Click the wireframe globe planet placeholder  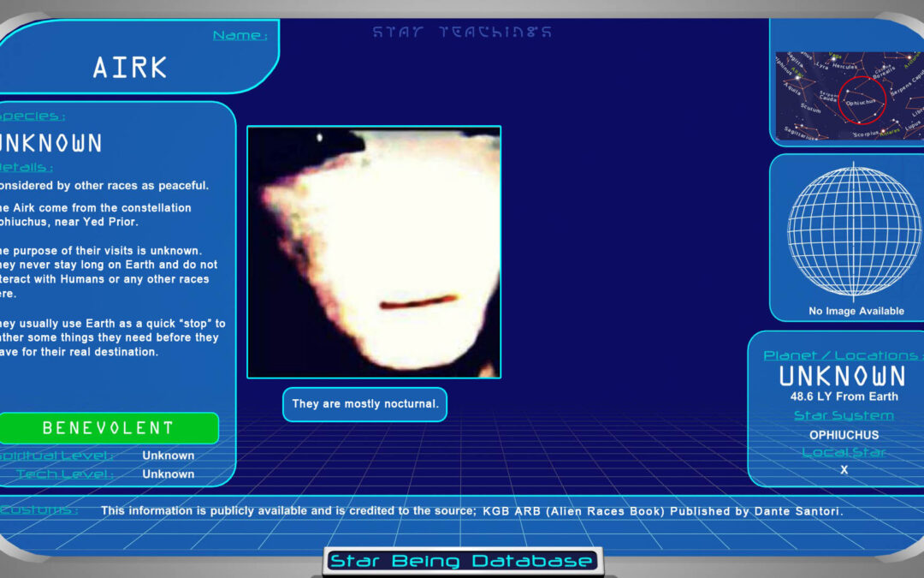click(x=853, y=230)
